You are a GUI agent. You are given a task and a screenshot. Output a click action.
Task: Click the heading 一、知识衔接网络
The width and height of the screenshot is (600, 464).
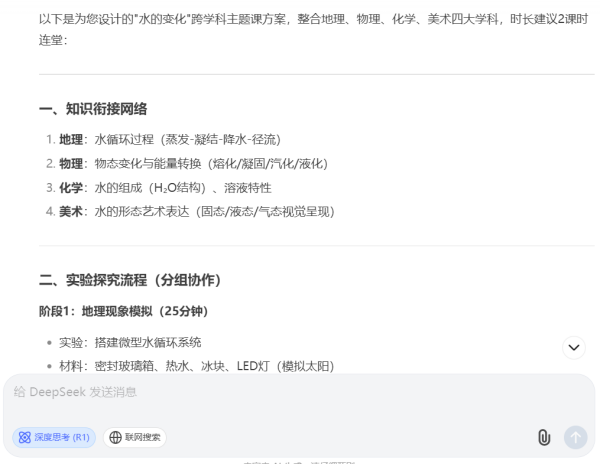tap(93, 109)
